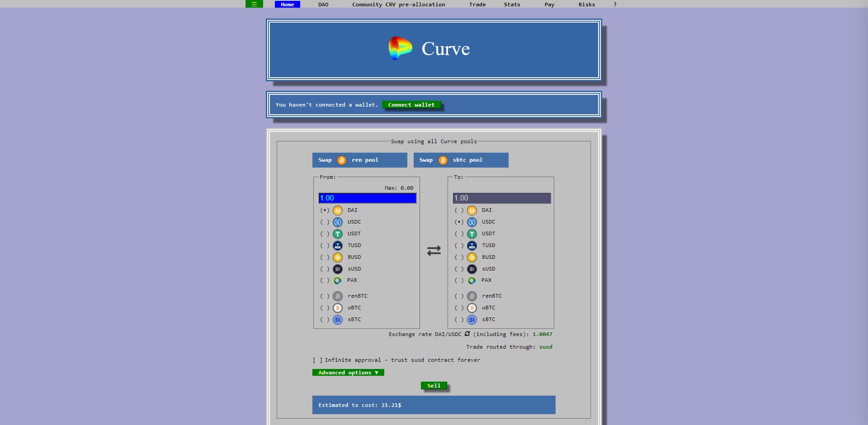Select DAI radio button in From list

[325, 210]
